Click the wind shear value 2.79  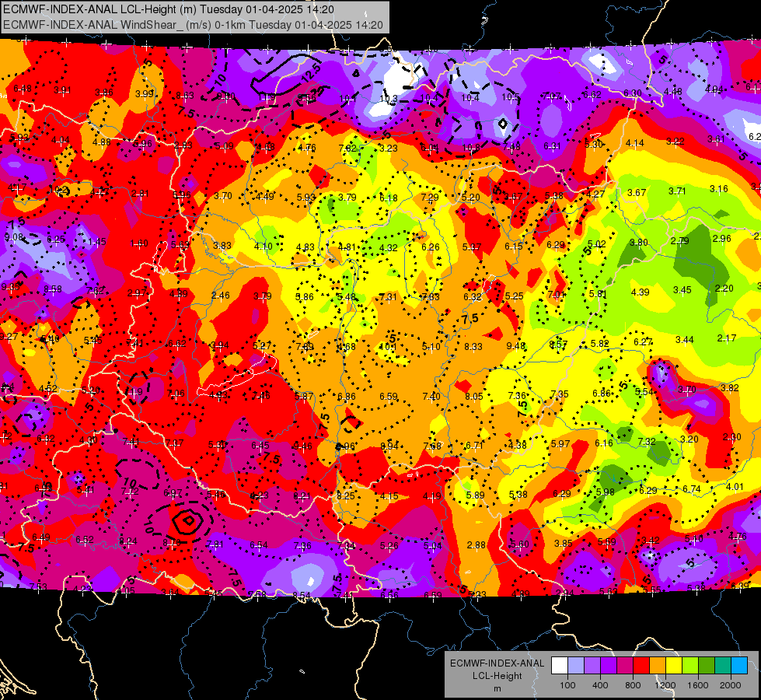(x=680, y=240)
